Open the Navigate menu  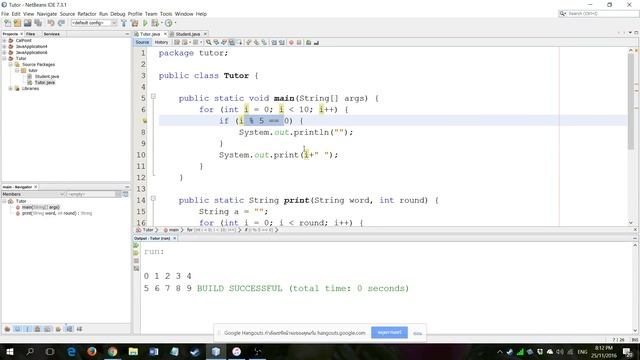pos(47,14)
